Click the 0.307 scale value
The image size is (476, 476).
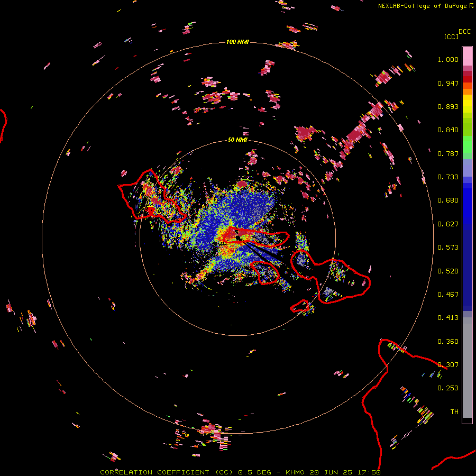pos(448,365)
